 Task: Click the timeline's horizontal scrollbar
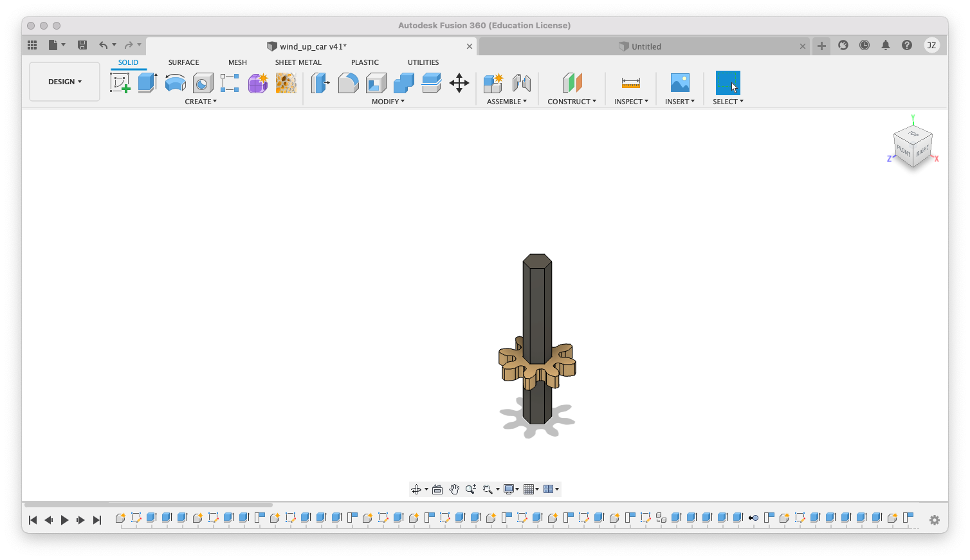[x=149, y=505]
